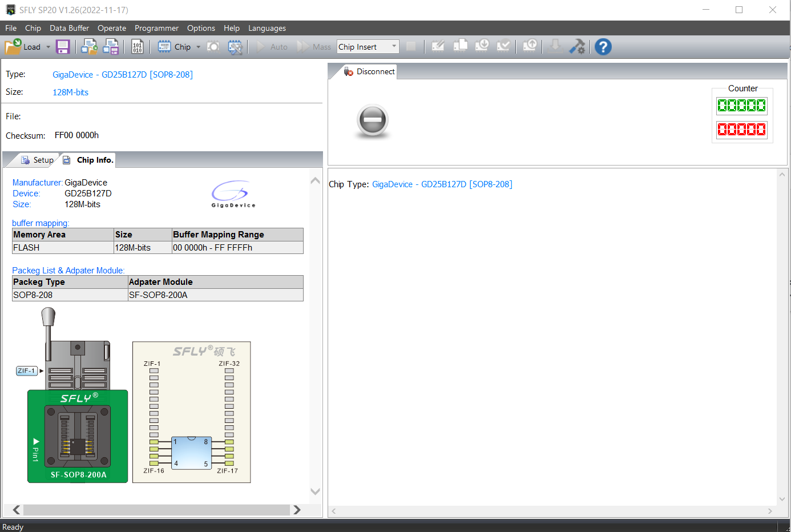The image size is (791, 532).
Task: Click the SOP8-208 package type cell
Action: click(x=70, y=295)
